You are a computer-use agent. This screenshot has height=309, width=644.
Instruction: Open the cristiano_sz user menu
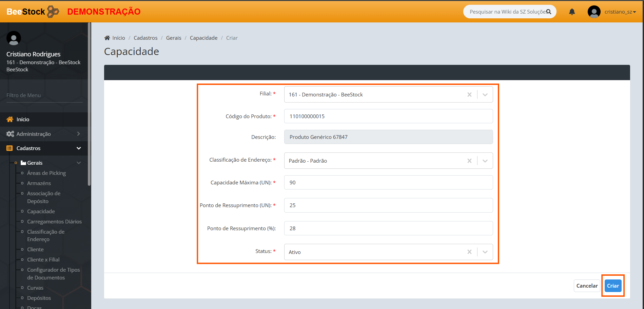[x=620, y=12]
